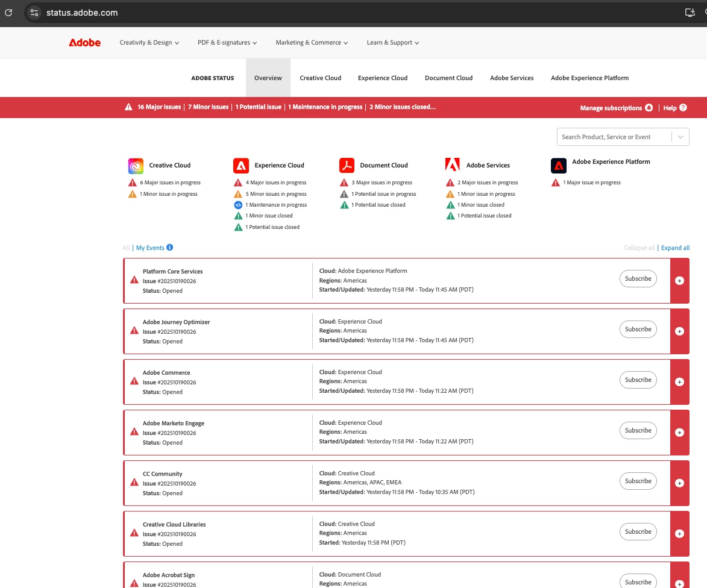The image size is (707, 588).
Task: Open the Marketing & Commerce menu
Action: [312, 42]
